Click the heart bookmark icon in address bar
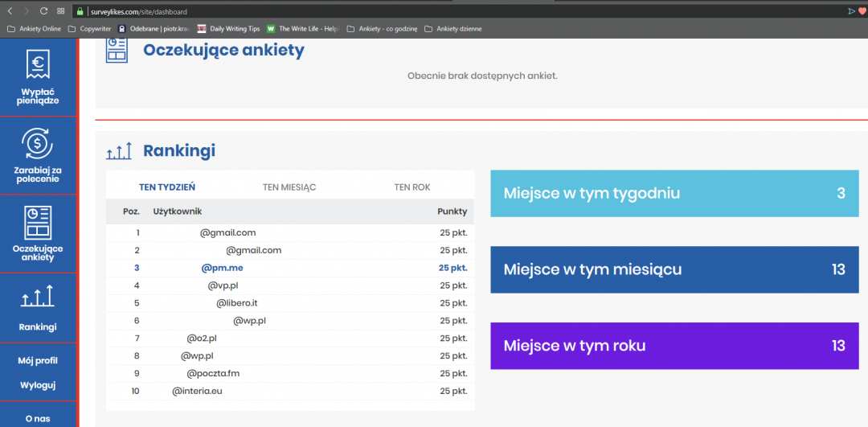Viewport: 868px width, 427px height. [x=862, y=11]
